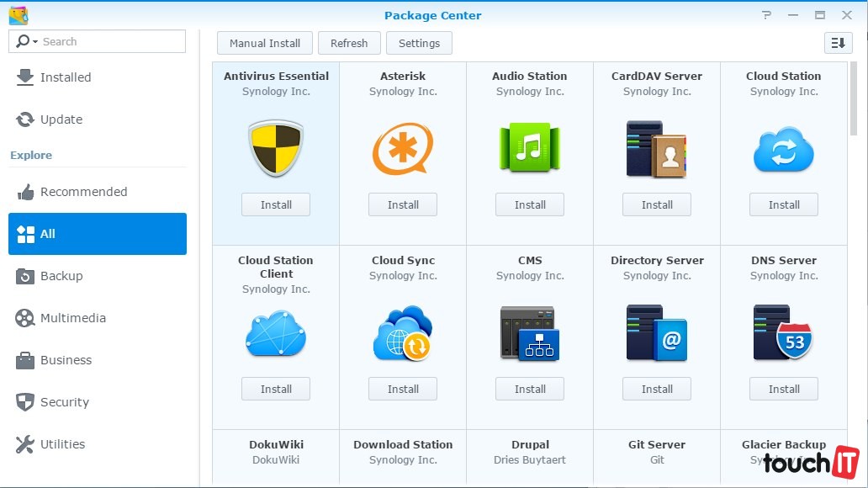Screen dimensions: 868x488
Task: Click the Antivirus Essential shield icon
Action: tap(276, 149)
